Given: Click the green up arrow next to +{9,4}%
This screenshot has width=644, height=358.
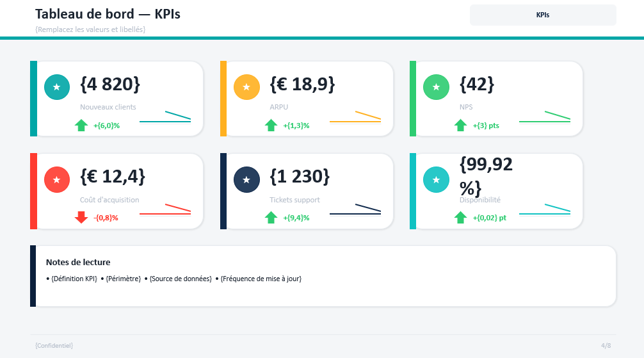Looking at the screenshot, I should click(271, 218).
